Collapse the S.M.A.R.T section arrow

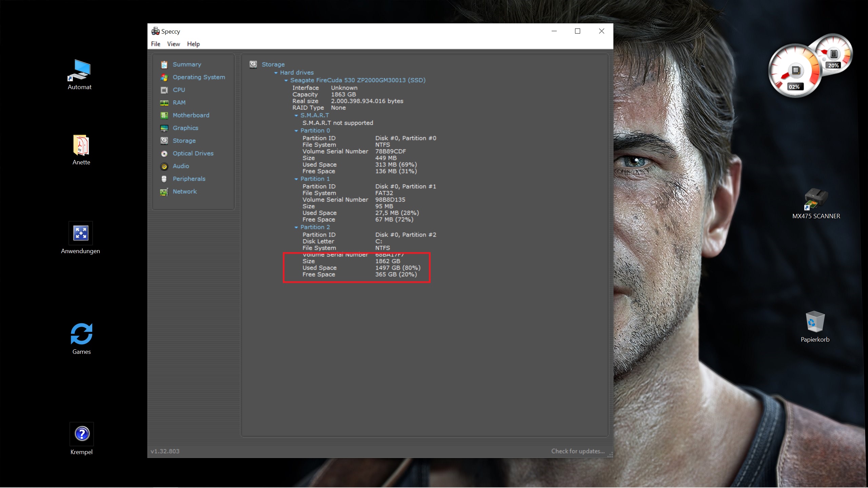[x=296, y=116]
